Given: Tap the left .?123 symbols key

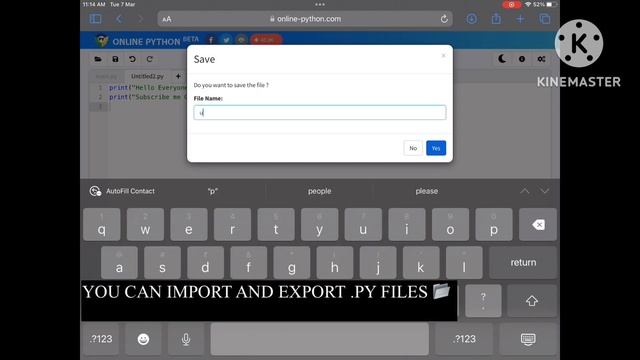Looking at the screenshot, I should tap(101, 339).
